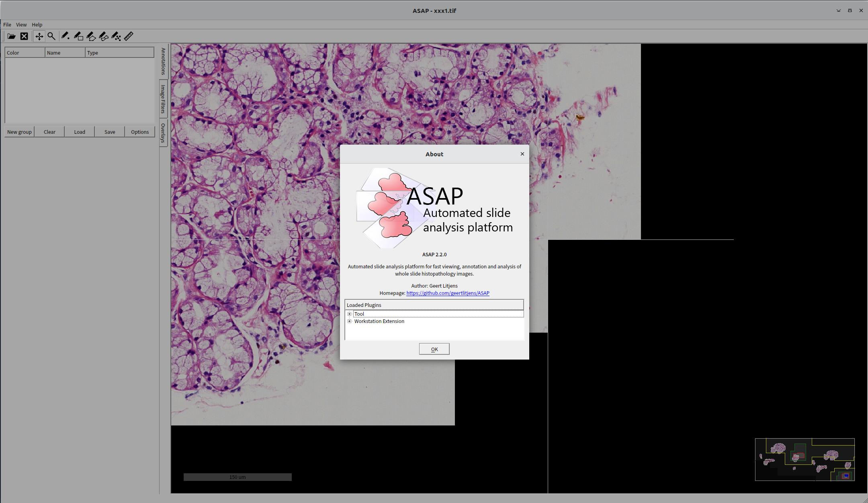Select the point-set annotation tool
This screenshot has height=503, width=868.
point(117,36)
